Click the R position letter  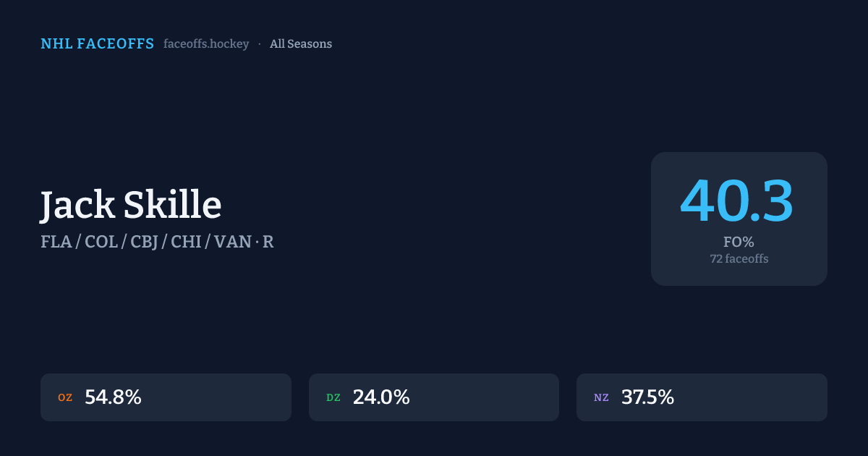268,242
